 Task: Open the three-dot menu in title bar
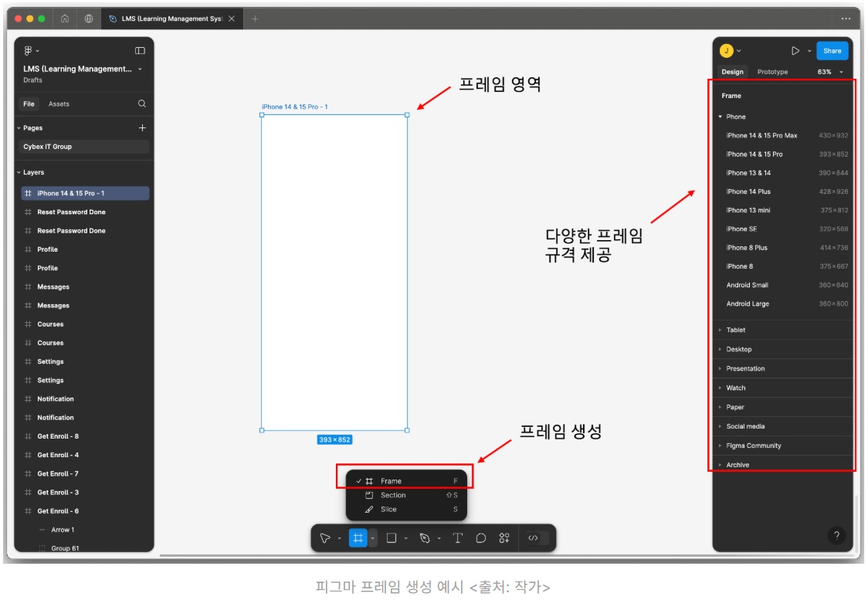846,19
